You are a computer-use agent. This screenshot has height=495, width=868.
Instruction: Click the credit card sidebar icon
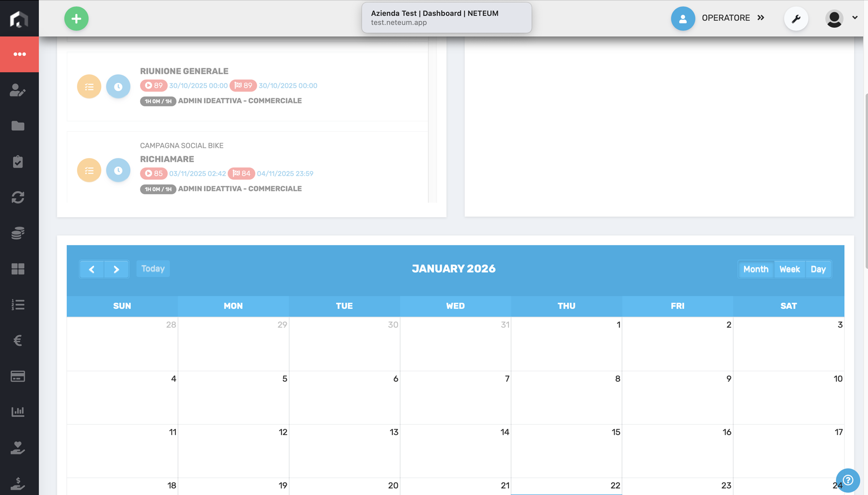pos(18,376)
